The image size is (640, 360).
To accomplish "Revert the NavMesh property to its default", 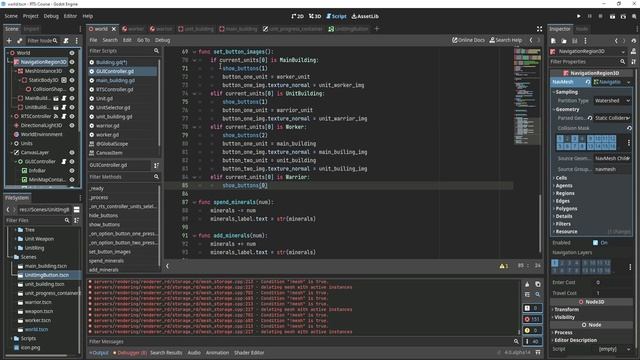I will pos(588,82).
